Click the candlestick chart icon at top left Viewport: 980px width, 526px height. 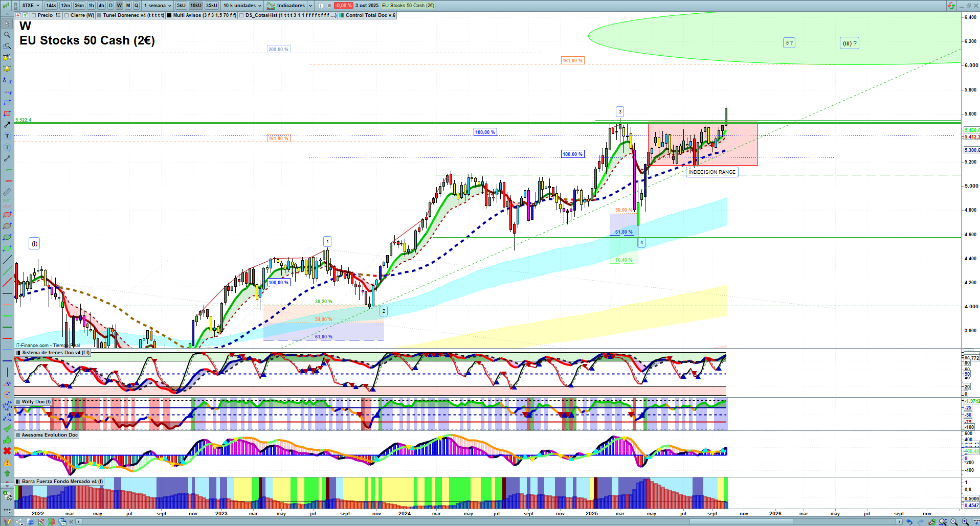point(6,6)
